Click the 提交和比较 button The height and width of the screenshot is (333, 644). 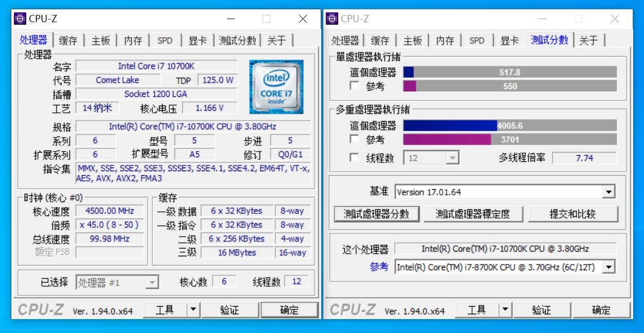(x=573, y=213)
